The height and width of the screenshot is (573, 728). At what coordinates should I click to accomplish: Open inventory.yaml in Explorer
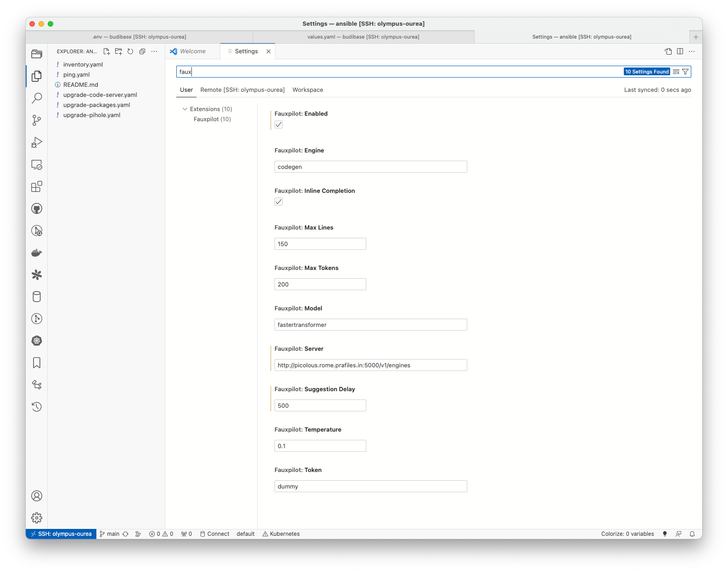(106, 64)
